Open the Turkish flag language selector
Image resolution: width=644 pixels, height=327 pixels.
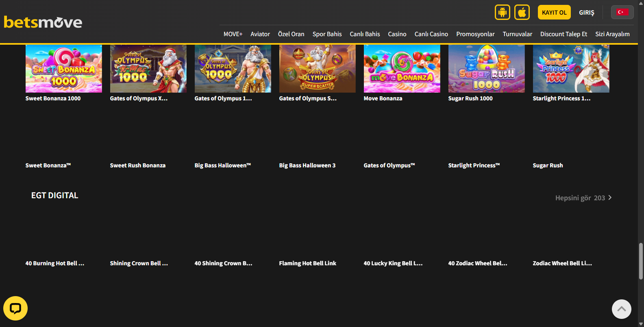click(x=622, y=12)
